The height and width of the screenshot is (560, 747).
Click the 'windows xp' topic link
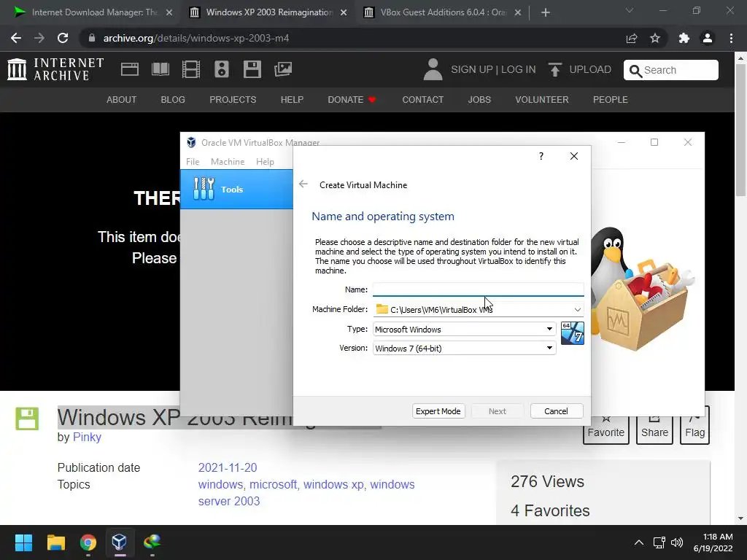[x=333, y=484]
